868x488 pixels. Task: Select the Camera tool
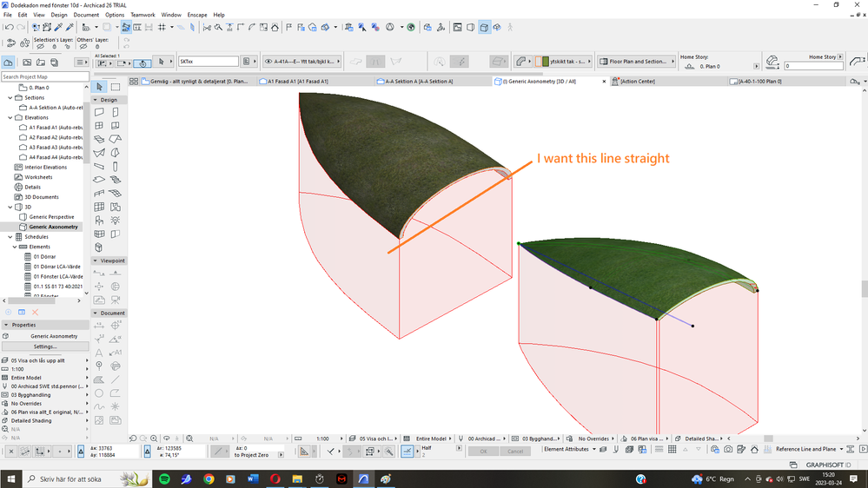116,300
